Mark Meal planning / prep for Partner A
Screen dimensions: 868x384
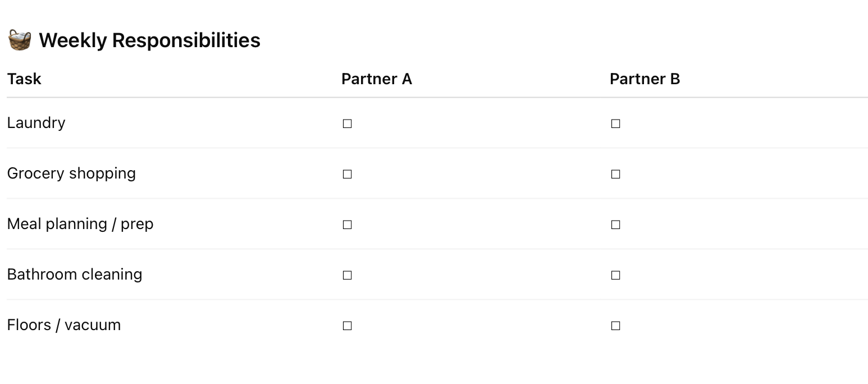coord(347,225)
